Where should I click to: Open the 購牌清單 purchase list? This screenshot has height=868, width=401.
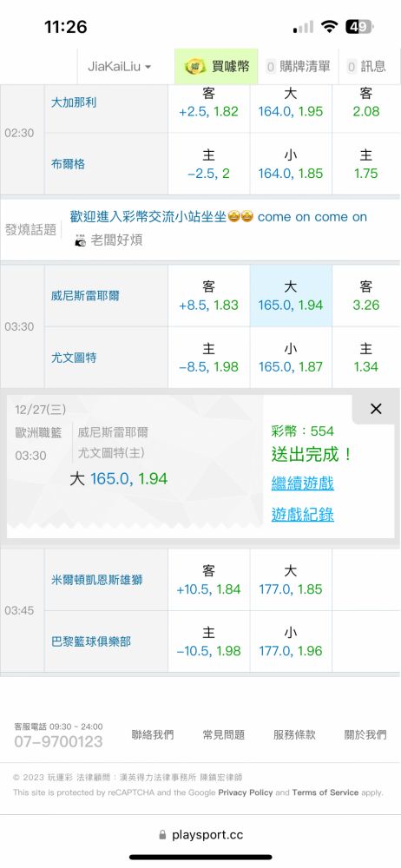298,67
